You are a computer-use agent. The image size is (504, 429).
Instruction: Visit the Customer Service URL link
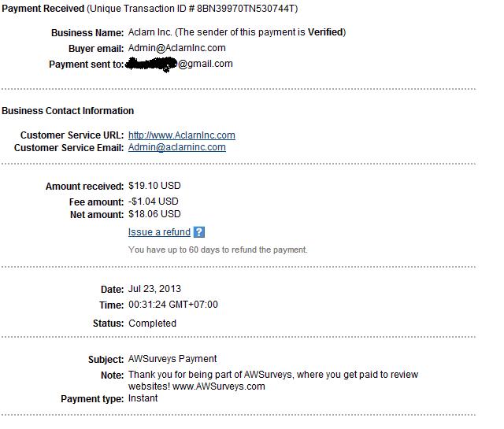pyautogui.click(x=181, y=135)
